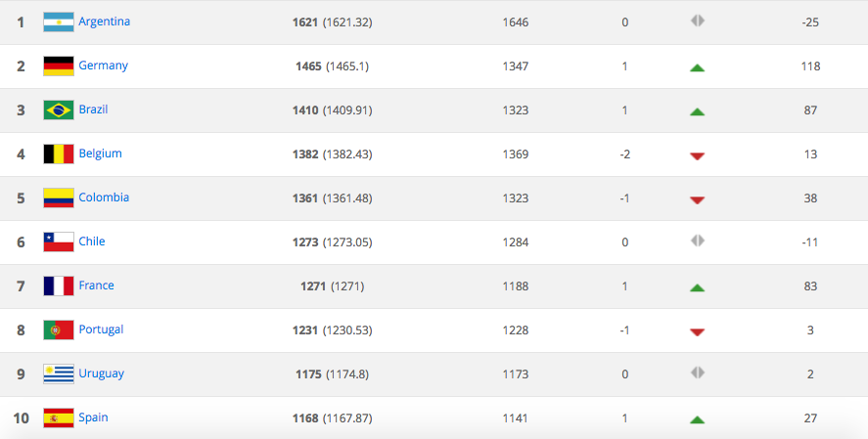Click Argentina's grey no-change movement indicator
The height and width of the screenshot is (439, 868).
[697, 22]
